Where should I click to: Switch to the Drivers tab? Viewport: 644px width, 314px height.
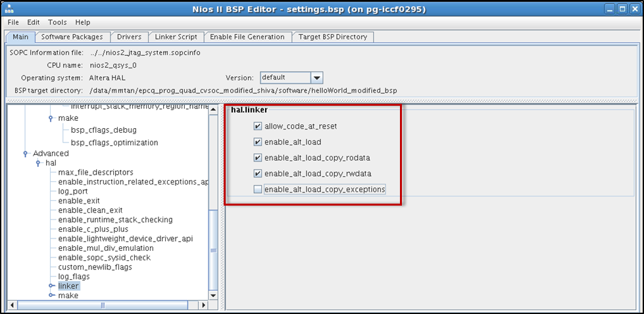tap(129, 37)
